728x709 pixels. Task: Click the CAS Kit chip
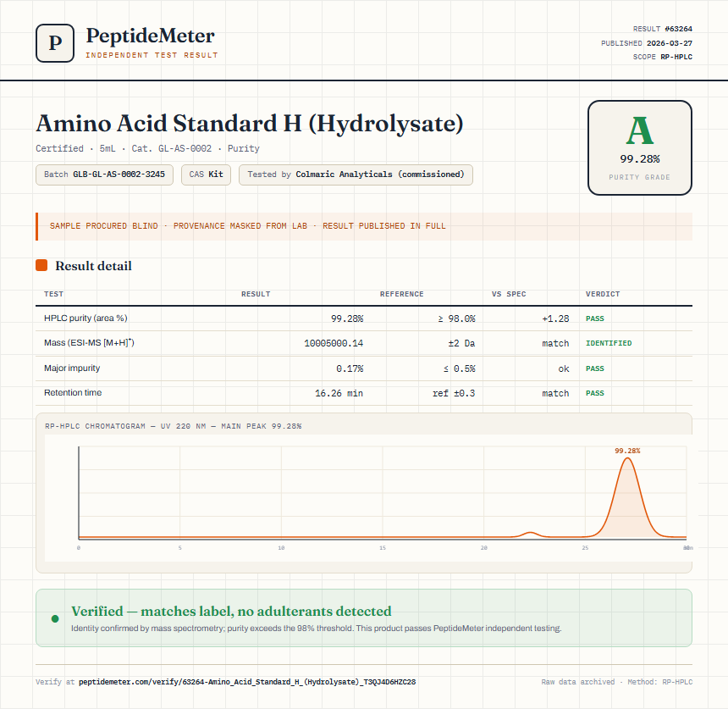click(207, 174)
